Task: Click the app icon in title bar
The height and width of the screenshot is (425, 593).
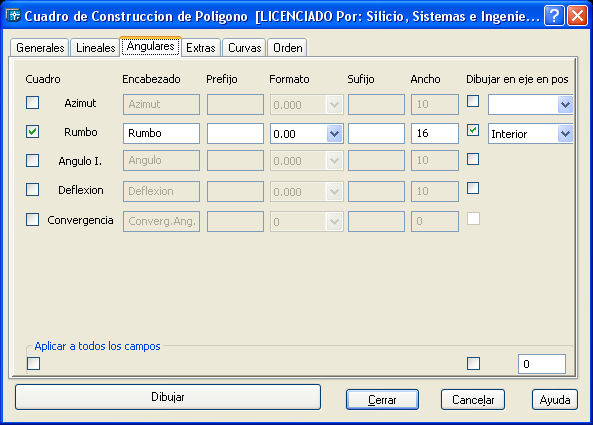Action: (13, 16)
